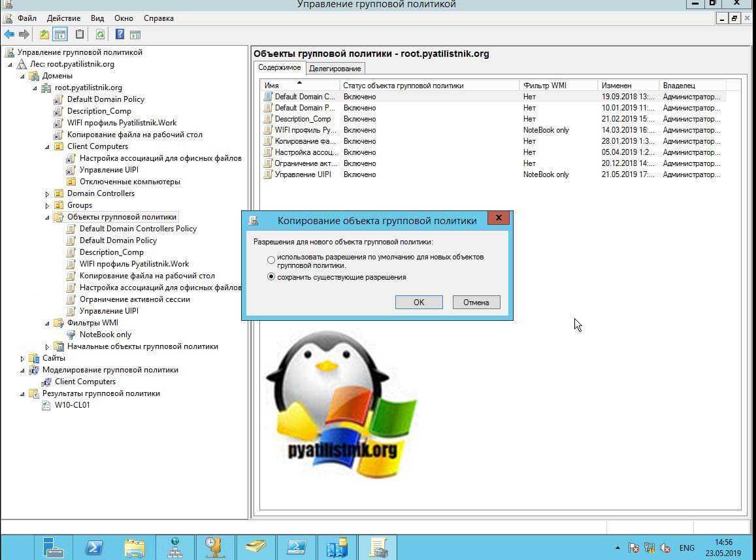756x560 pixels.
Task: Click the Back arrow toolbar icon
Action: click(x=9, y=34)
